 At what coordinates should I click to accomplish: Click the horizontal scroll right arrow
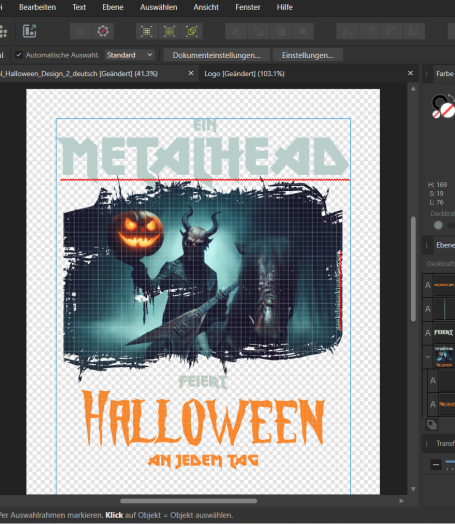click(x=402, y=501)
